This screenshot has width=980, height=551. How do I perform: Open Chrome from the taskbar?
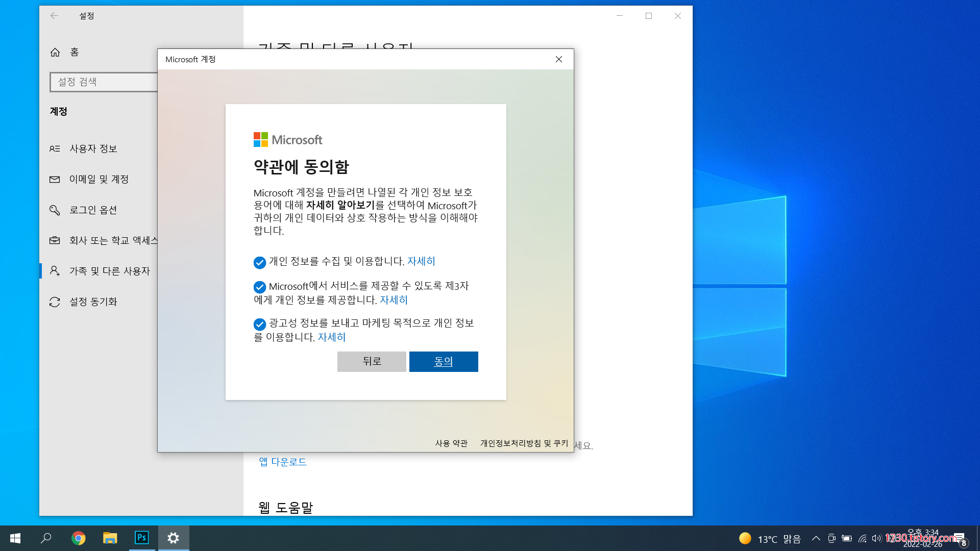78,538
